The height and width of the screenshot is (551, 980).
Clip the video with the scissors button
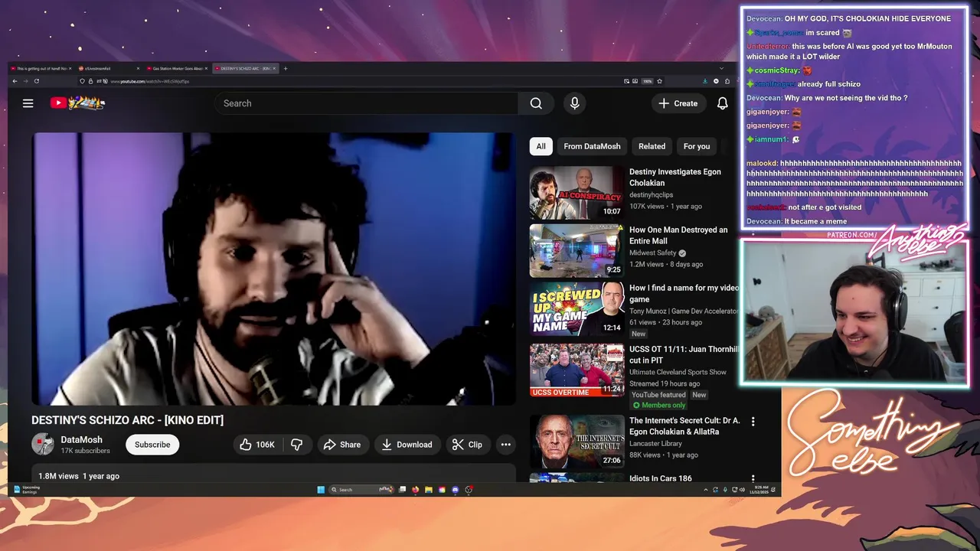(x=467, y=445)
